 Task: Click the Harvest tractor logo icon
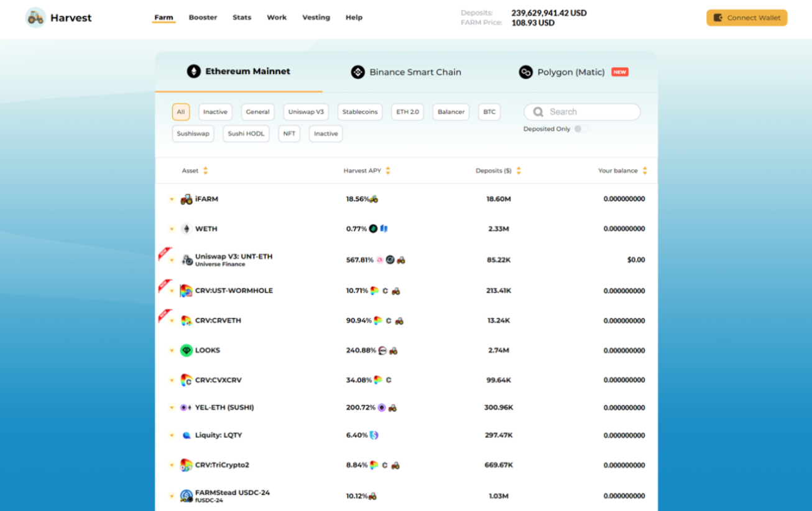[35, 17]
